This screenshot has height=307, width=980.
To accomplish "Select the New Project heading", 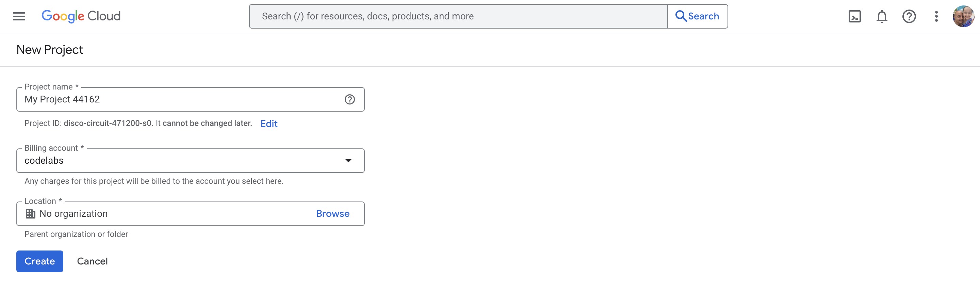I will coord(50,49).
